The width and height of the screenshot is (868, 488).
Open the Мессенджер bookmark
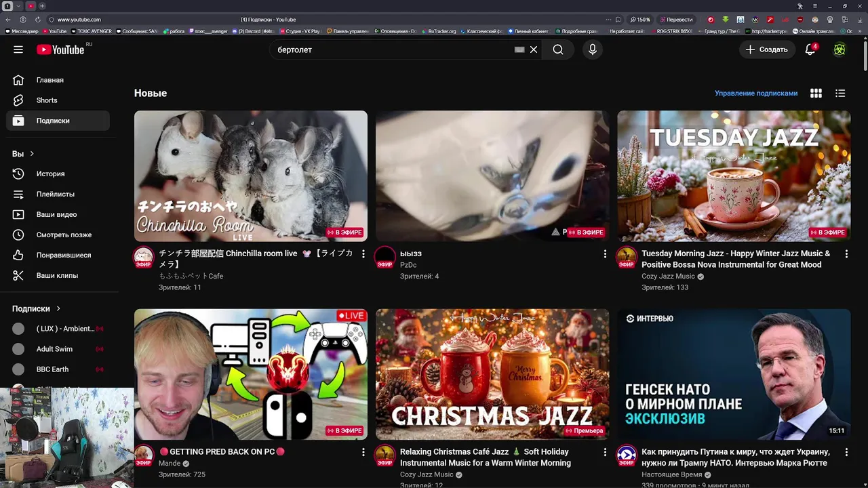tap(22, 31)
